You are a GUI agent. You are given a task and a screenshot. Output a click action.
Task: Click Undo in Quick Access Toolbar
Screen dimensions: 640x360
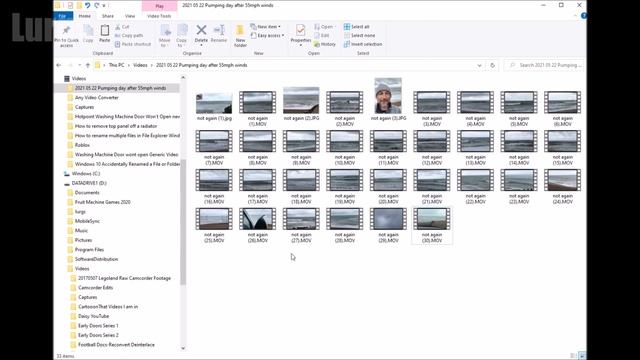(87, 5)
